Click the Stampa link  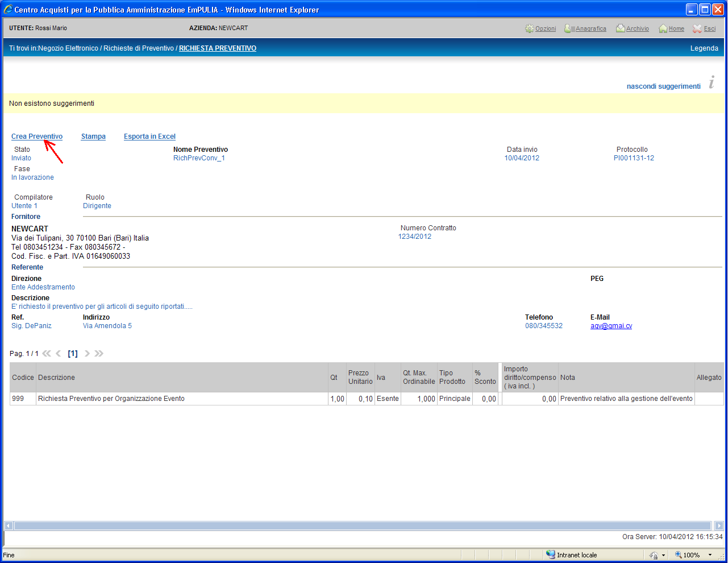[93, 136]
